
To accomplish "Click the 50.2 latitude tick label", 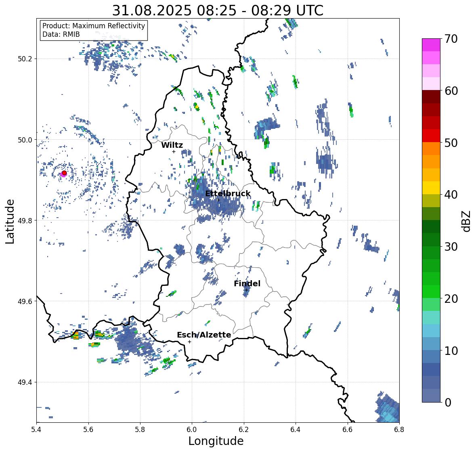I will click(x=25, y=59).
